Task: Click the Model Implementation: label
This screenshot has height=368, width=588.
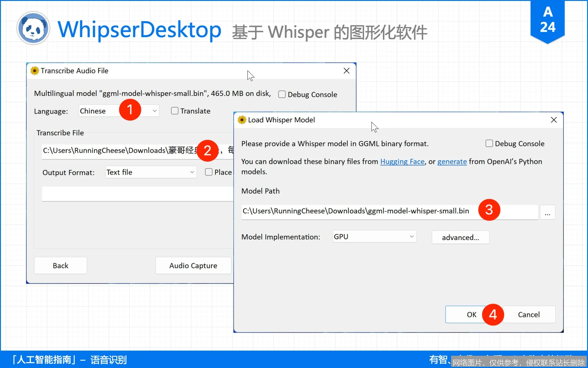Action: coord(281,237)
